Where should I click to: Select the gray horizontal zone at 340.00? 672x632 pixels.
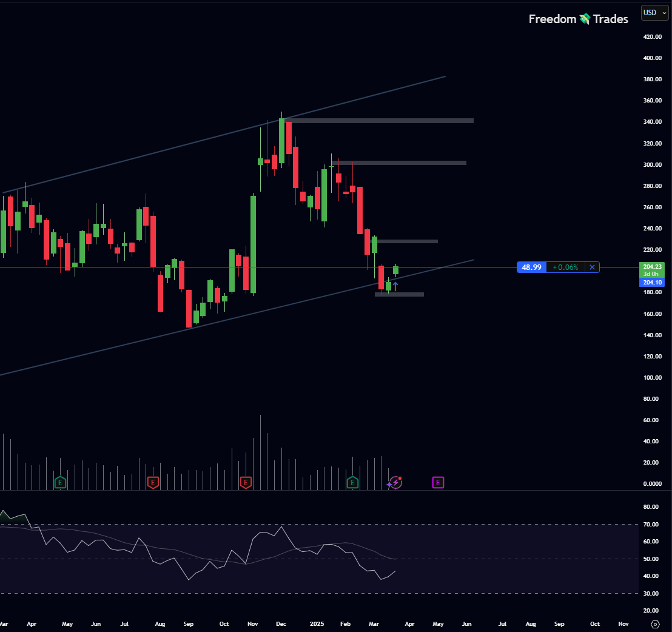pos(379,121)
